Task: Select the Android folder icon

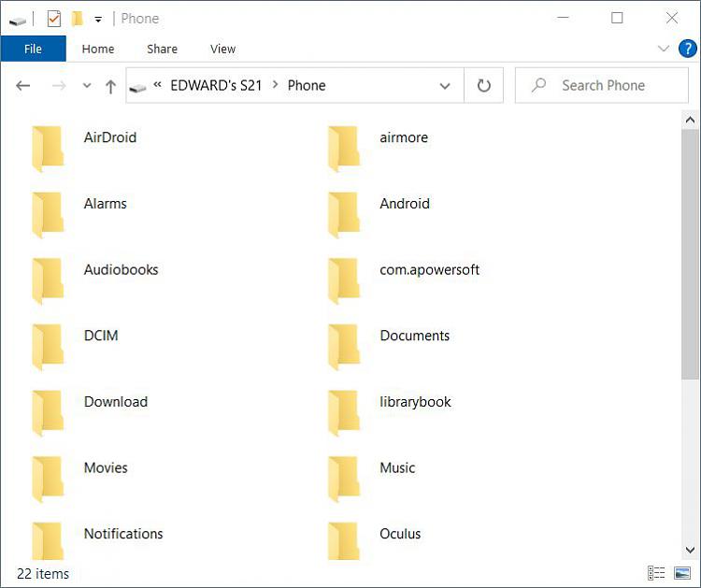Action: point(344,215)
